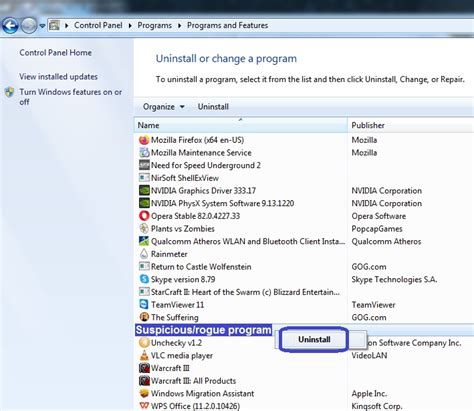Click the Skype Technologies S.A. publisher cell
The width and height of the screenshot is (474, 411).
pyautogui.click(x=394, y=279)
